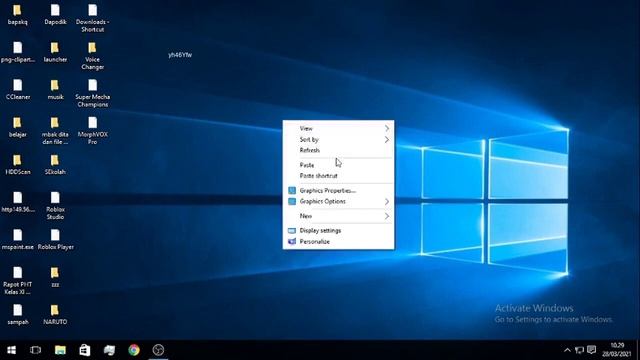Image resolution: width=640 pixels, height=360 pixels.
Task: Open Personalize from the context menu
Action: pos(338,242)
